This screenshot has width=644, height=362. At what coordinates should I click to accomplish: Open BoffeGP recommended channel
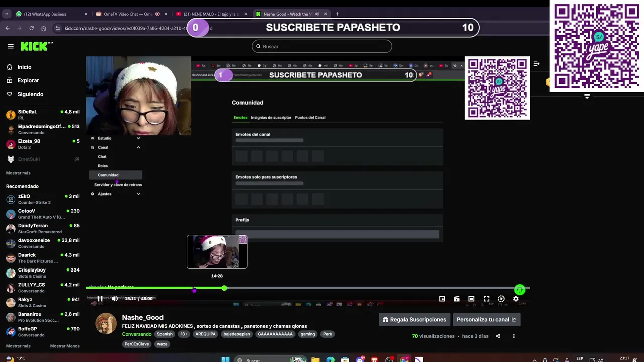[42, 332]
